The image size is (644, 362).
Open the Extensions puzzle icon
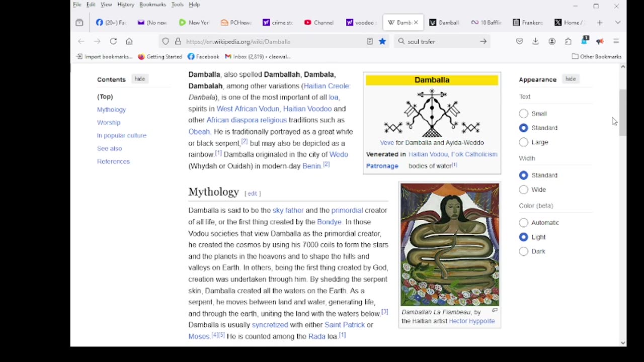pos(568,41)
